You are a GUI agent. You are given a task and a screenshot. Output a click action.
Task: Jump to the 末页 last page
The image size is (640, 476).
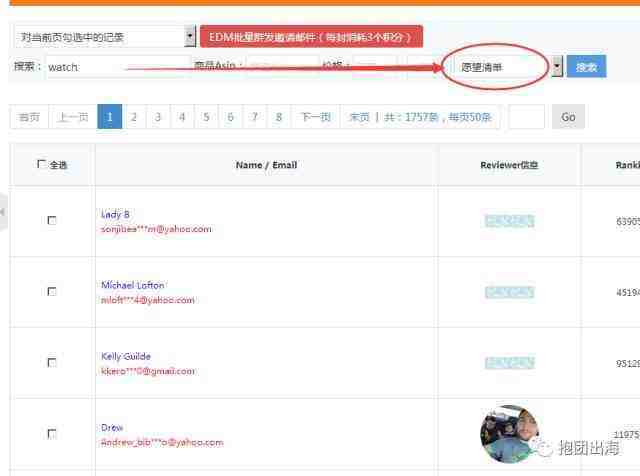coord(359,117)
